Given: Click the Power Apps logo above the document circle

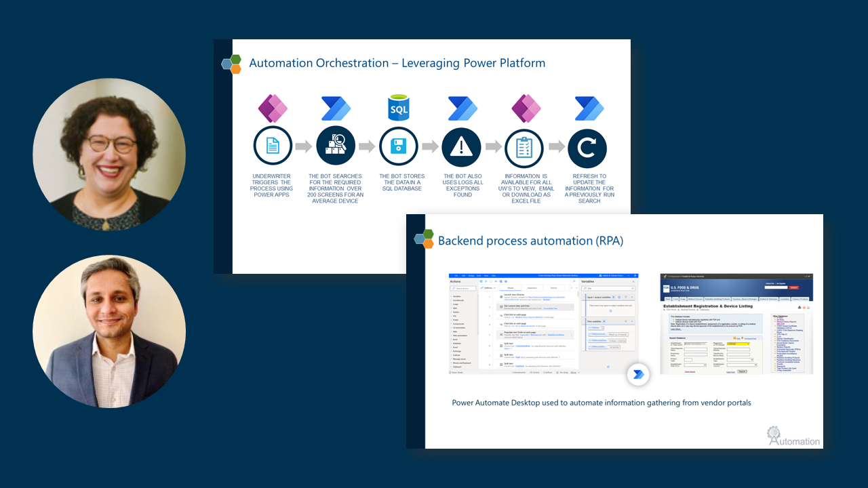Looking at the screenshot, I should [x=273, y=108].
